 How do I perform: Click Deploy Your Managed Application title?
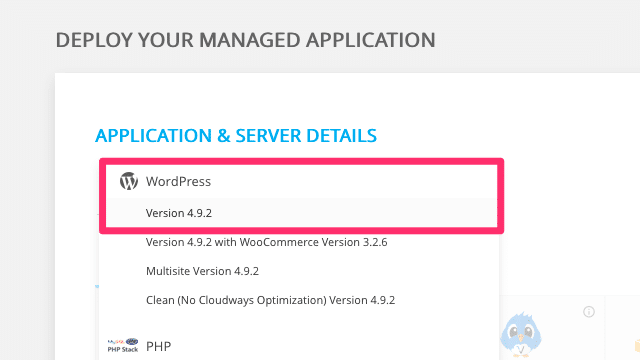tap(245, 40)
